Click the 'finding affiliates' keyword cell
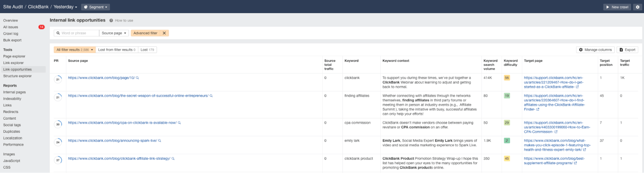The width and height of the screenshot is (644, 173). click(357, 96)
